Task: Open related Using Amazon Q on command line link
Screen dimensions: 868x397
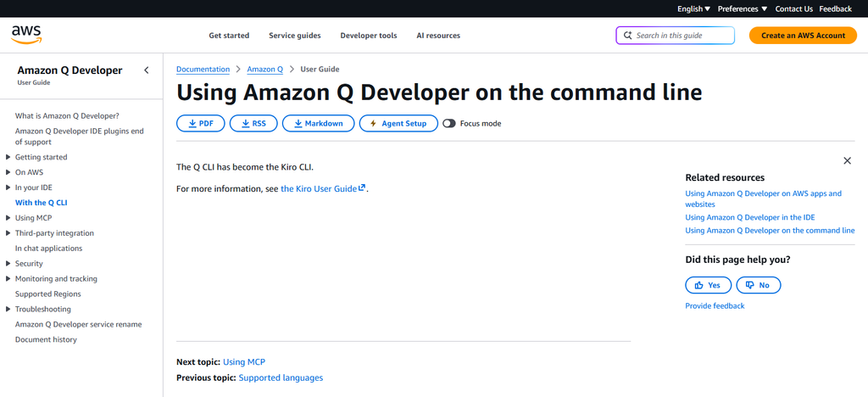Action: 770,231
